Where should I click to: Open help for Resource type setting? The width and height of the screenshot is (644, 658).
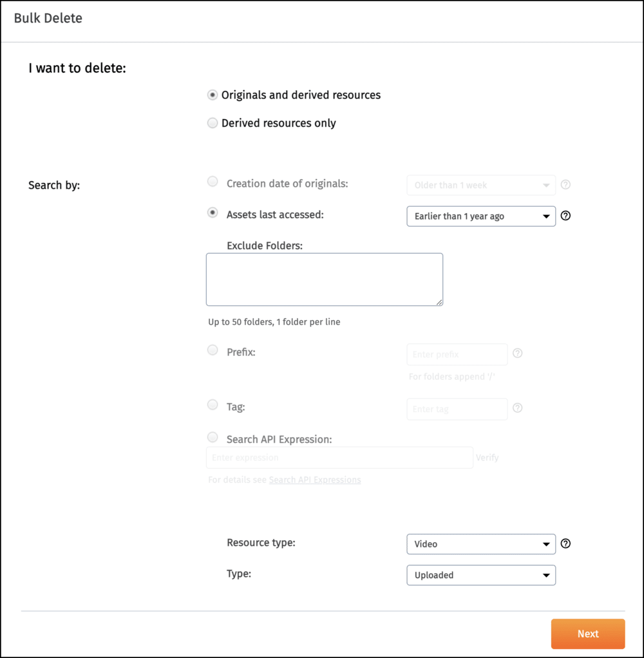[565, 543]
